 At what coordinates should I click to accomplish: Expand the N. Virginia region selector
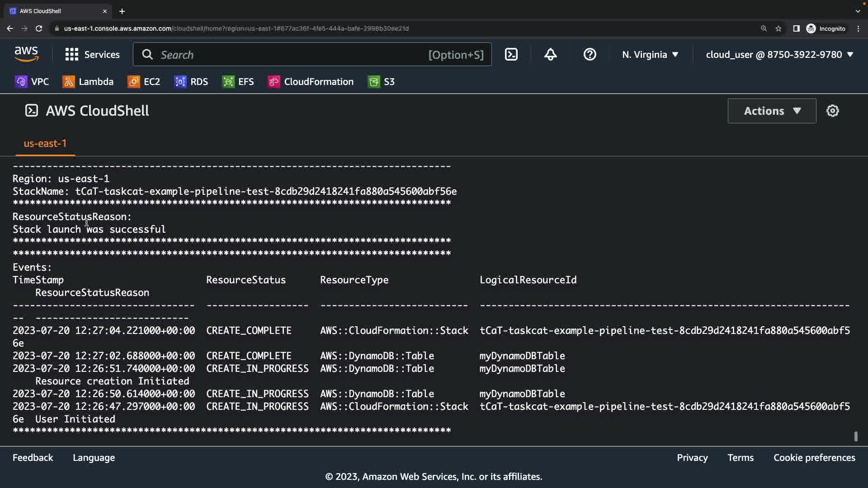[x=650, y=55]
